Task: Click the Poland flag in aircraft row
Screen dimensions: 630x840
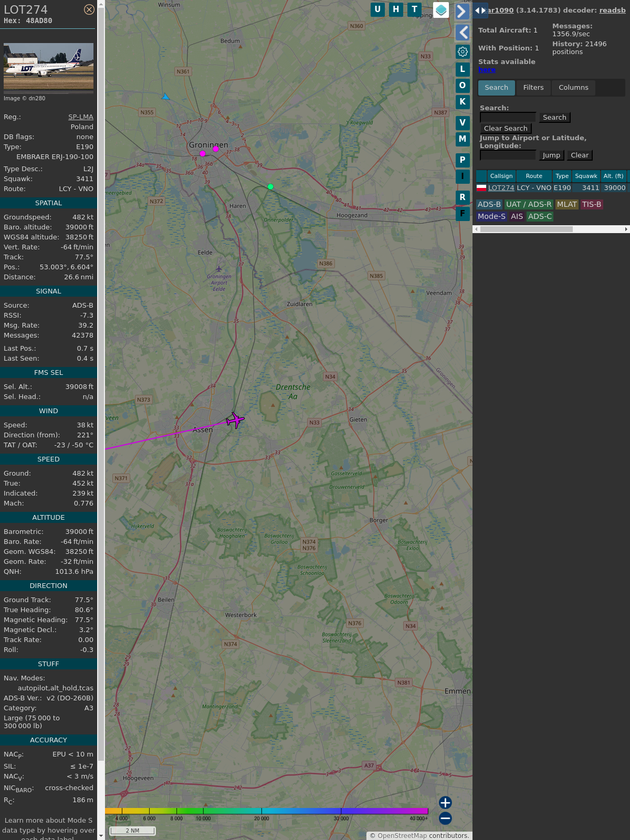Action: coord(481,187)
